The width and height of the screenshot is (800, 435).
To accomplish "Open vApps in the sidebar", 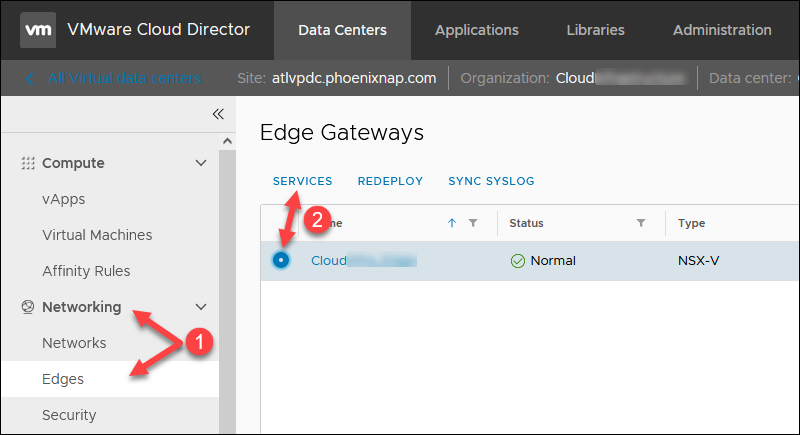I will click(64, 199).
